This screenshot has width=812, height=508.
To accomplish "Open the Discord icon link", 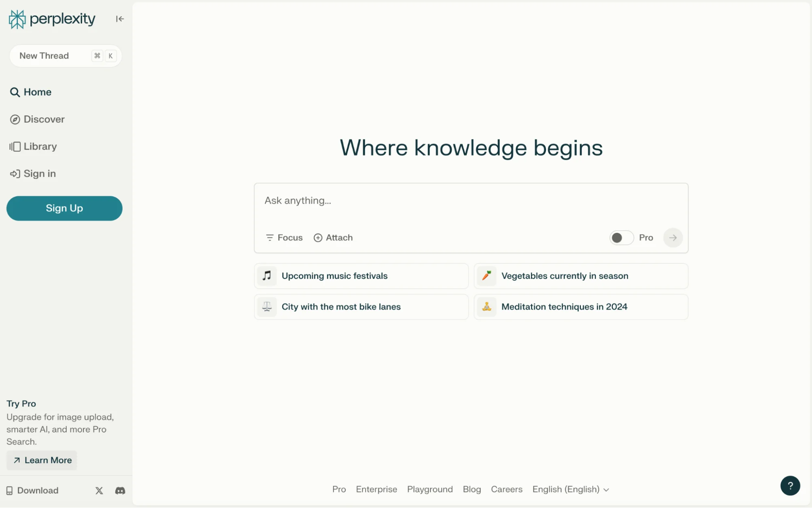I will pyautogui.click(x=120, y=491).
